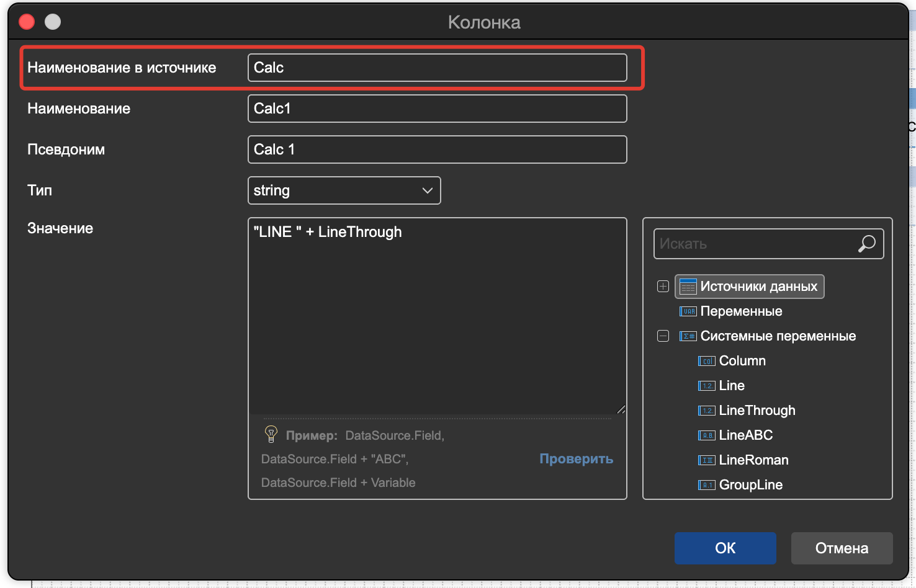Click the icon beside Line
The height and width of the screenshot is (588, 916).
707,386
